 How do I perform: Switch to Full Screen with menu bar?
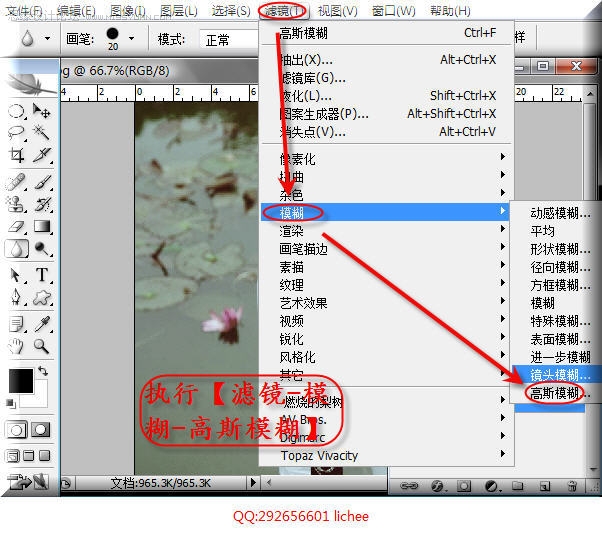29,456
